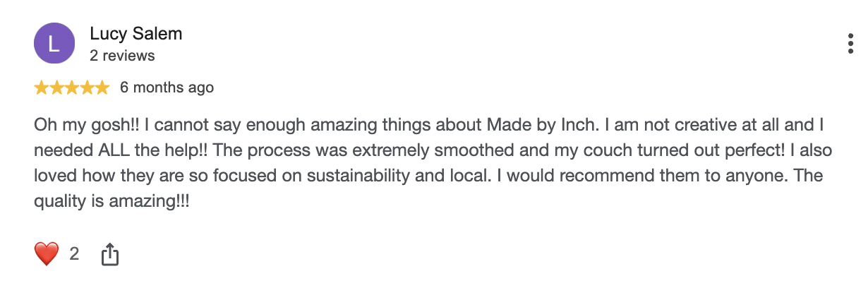
Task: Click the like count number beside heart
Action: (74, 254)
